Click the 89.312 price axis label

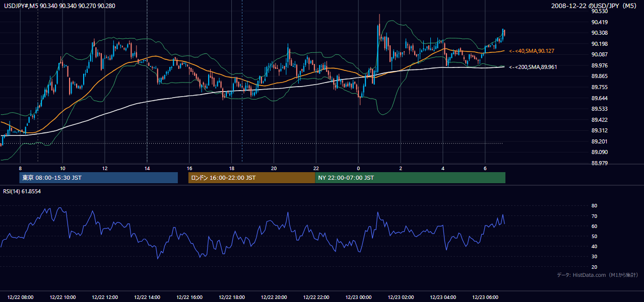[x=600, y=130]
